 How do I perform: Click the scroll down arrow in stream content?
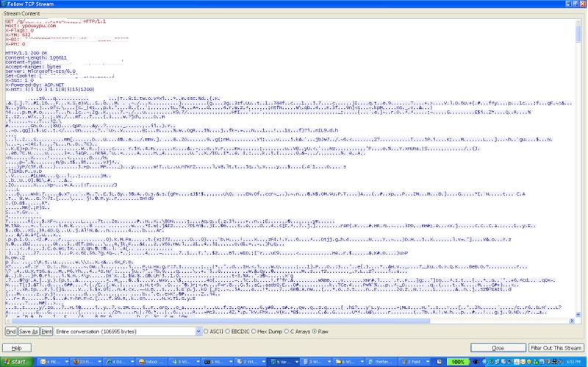pos(578,315)
